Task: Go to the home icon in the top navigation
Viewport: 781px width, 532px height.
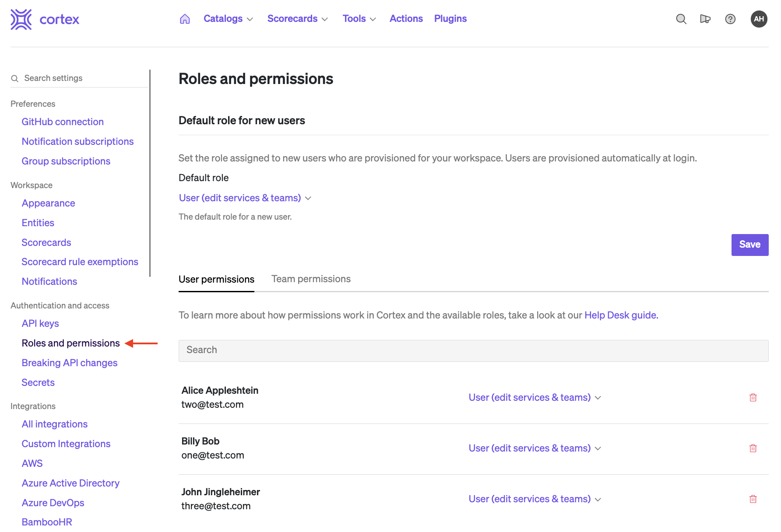Action: tap(185, 19)
